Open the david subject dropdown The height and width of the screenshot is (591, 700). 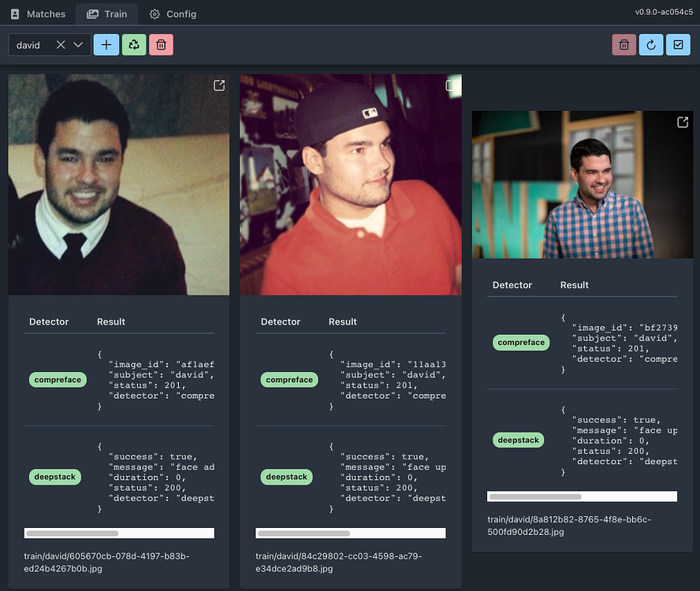(77, 45)
